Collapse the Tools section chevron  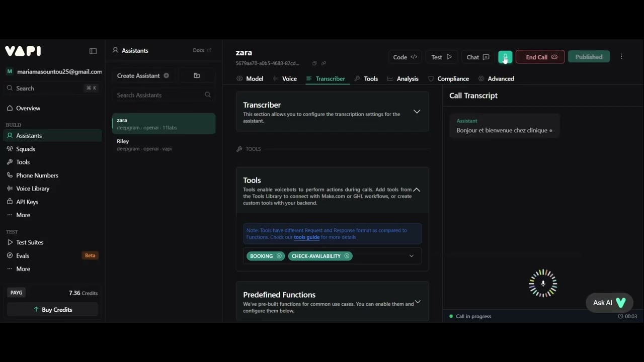[417, 190]
